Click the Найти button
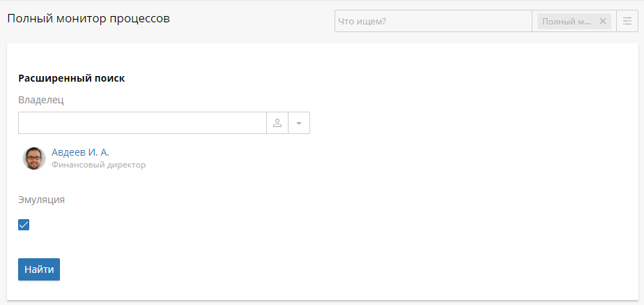The image size is (644, 305). [x=39, y=269]
